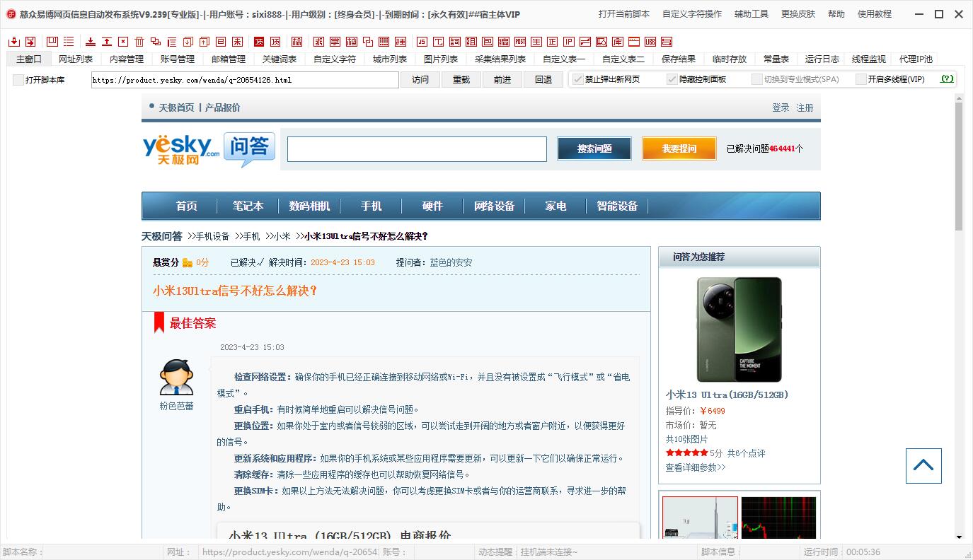
Task: Click the 正 toolbar icon
Action: coord(552,42)
